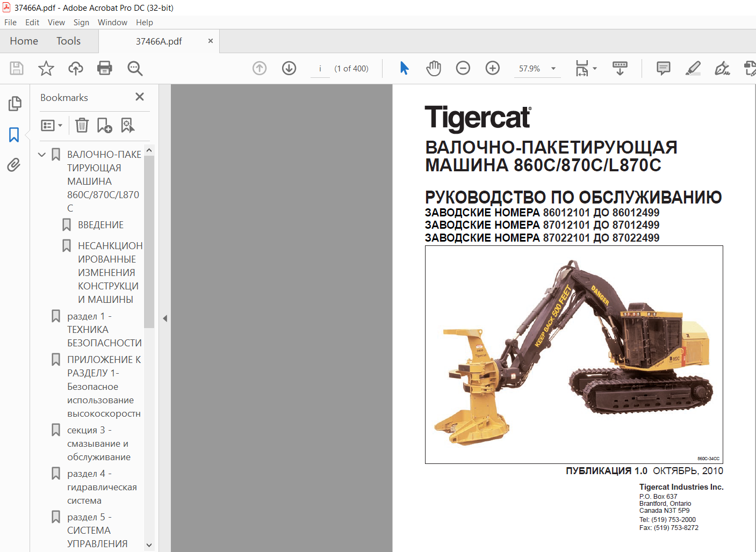756x552 pixels.
Task: Add document to starred with star icon
Action: pos(46,68)
